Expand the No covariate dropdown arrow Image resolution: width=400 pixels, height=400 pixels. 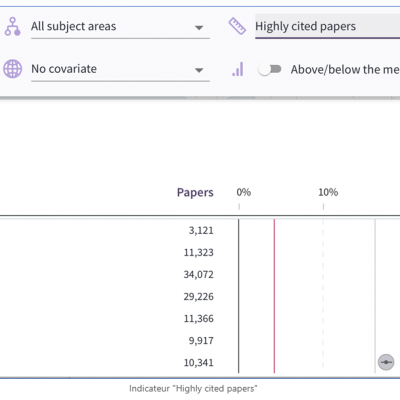click(x=199, y=70)
